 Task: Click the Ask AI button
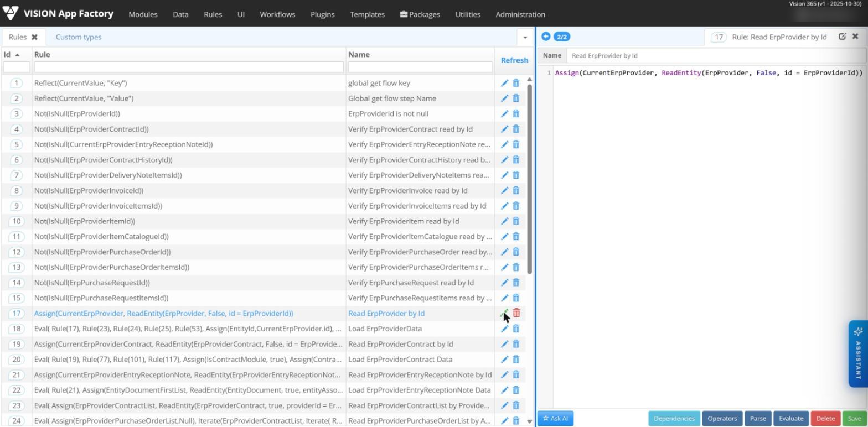coord(555,418)
